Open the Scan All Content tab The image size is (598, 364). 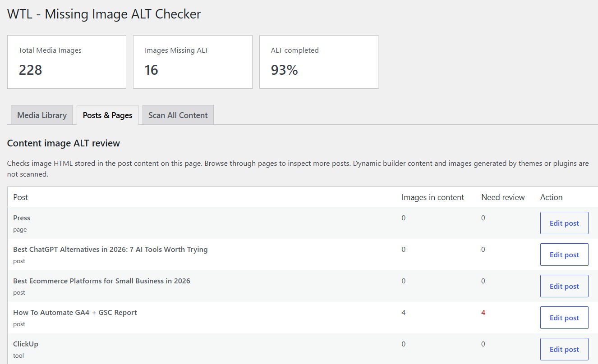(178, 115)
